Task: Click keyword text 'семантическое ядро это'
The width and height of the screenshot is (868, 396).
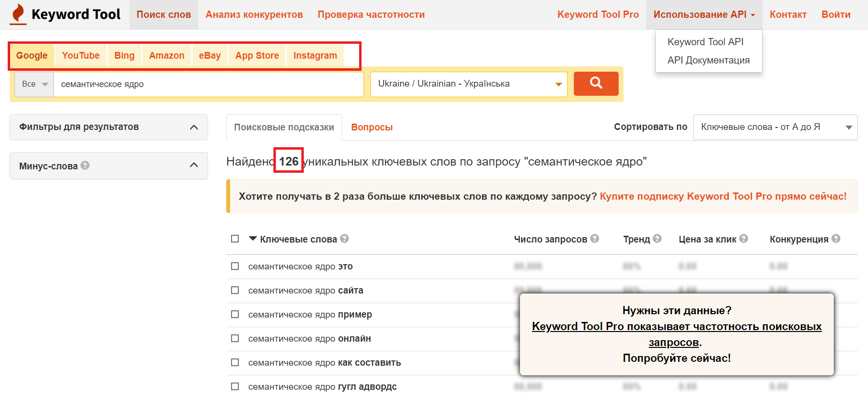Action: point(300,266)
